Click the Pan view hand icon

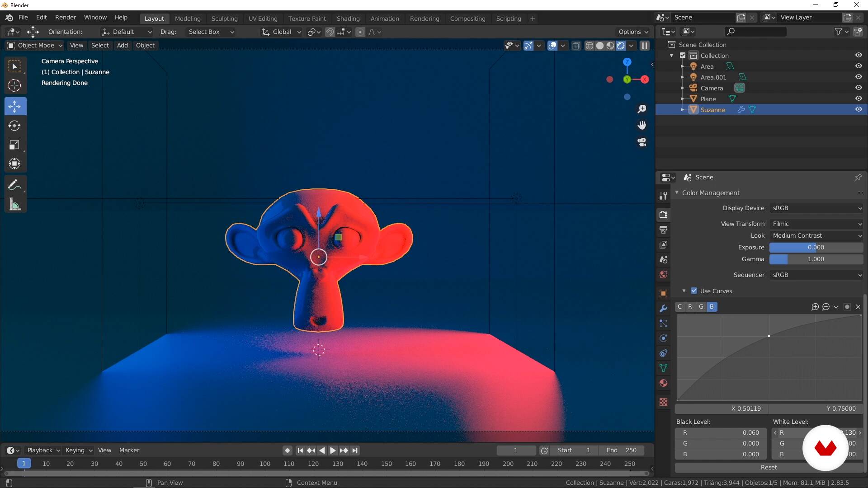pyautogui.click(x=642, y=125)
